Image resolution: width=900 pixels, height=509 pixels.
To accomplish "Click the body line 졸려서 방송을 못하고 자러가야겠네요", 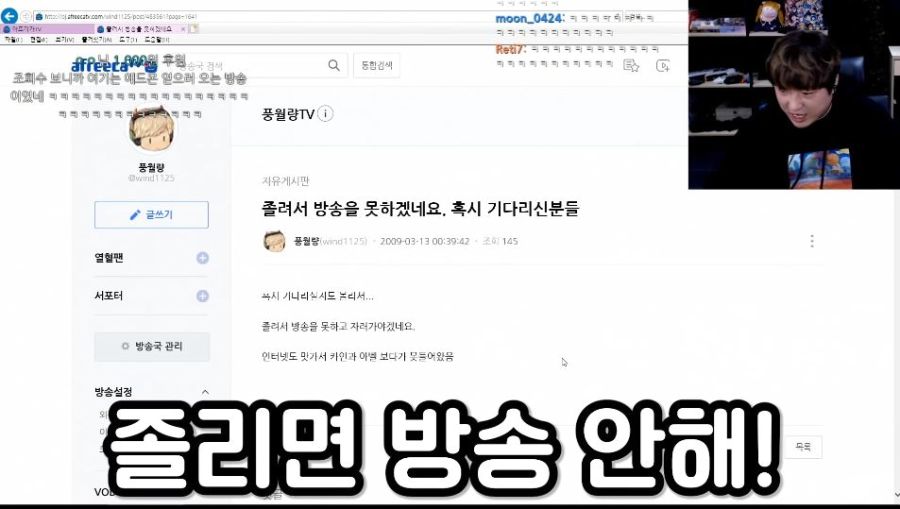I will point(338,327).
